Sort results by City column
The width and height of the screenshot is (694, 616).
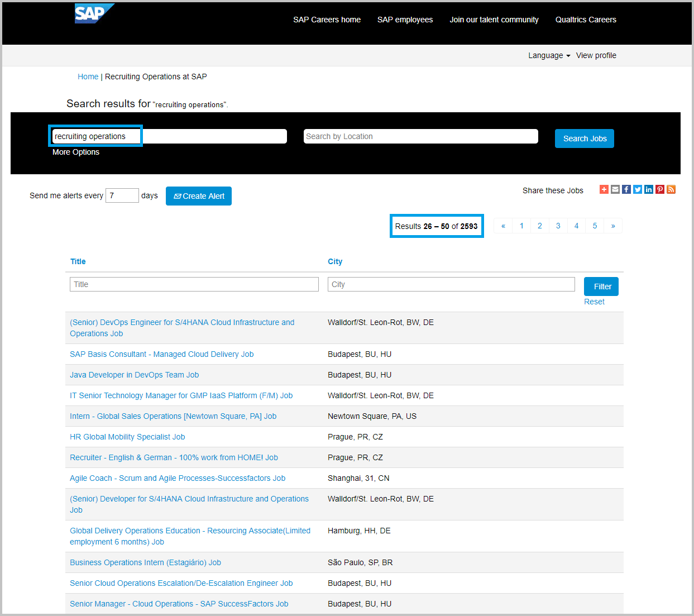(335, 261)
